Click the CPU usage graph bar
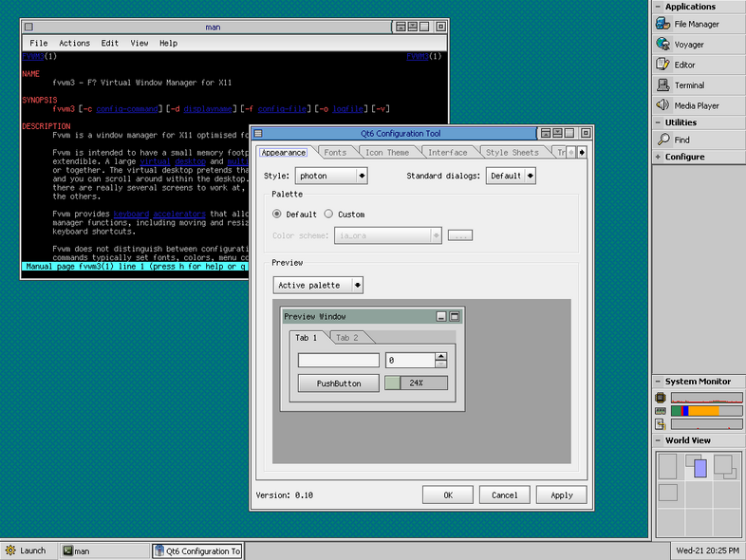 (706, 398)
